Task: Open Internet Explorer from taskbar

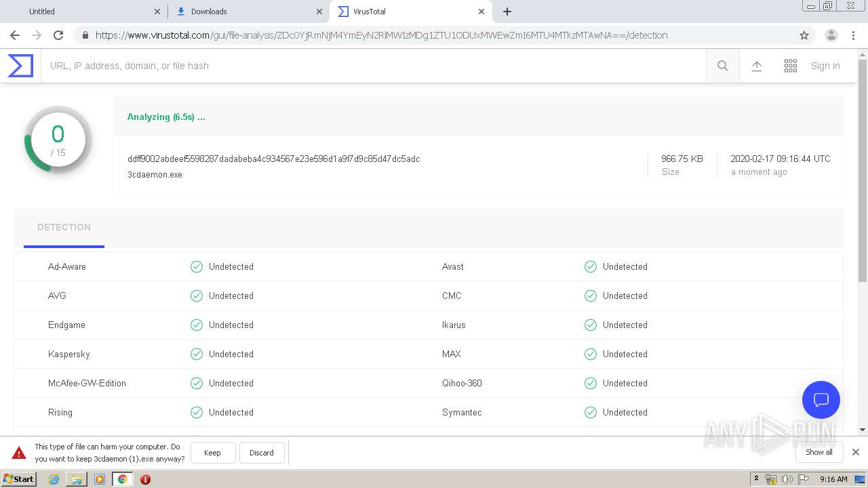Action: [54, 479]
